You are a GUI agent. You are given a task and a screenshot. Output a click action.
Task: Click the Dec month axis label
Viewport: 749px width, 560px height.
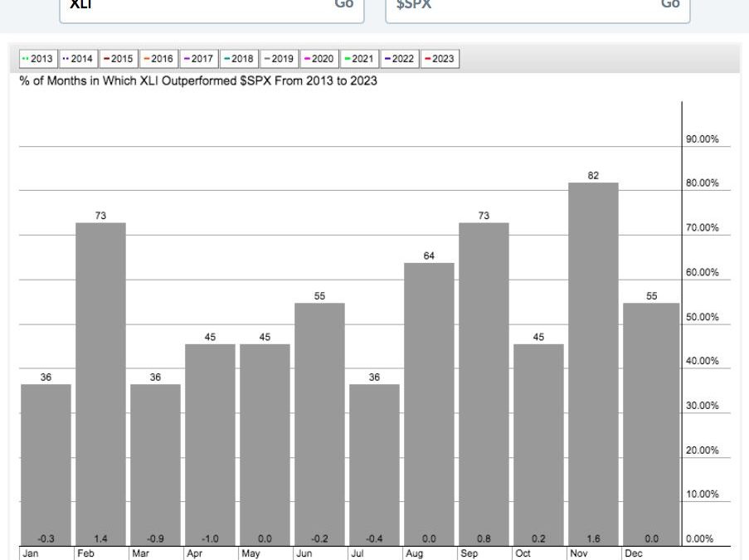click(x=634, y=553)
